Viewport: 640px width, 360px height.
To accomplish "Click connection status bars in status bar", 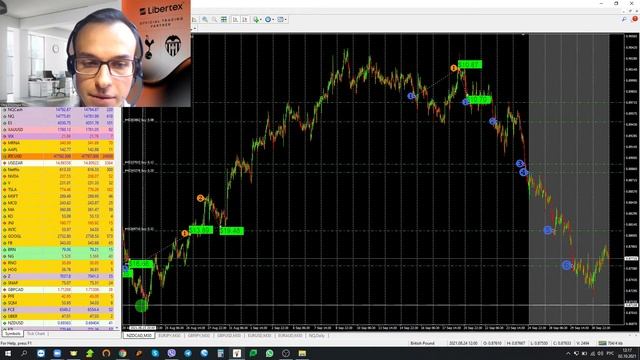I will pyautogui.click(x=602, y=343).
